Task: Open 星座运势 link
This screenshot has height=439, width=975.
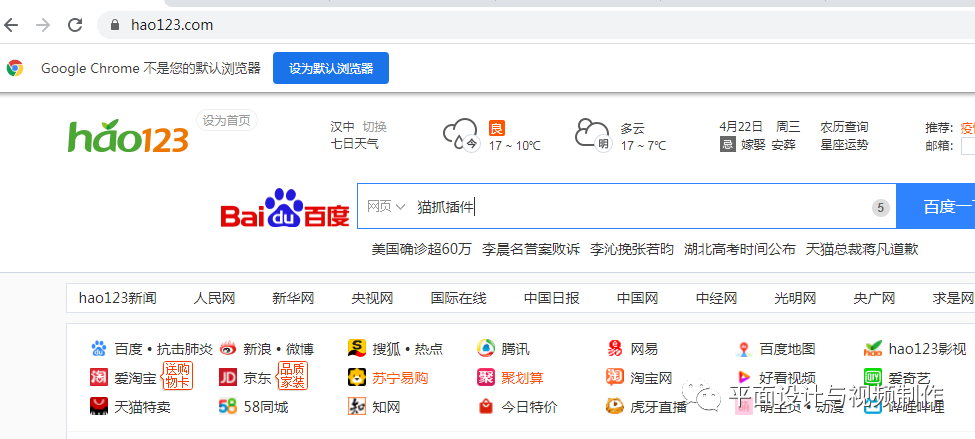Action: [x=844, y=145]
